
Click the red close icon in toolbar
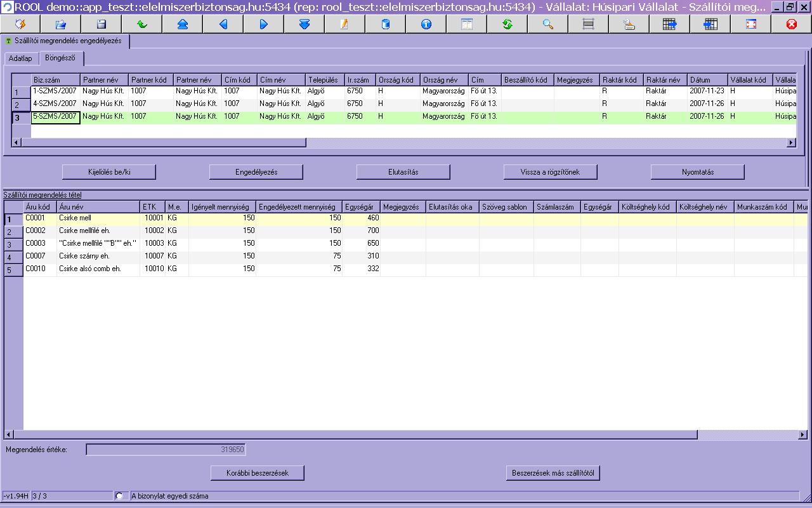[792, 24]
